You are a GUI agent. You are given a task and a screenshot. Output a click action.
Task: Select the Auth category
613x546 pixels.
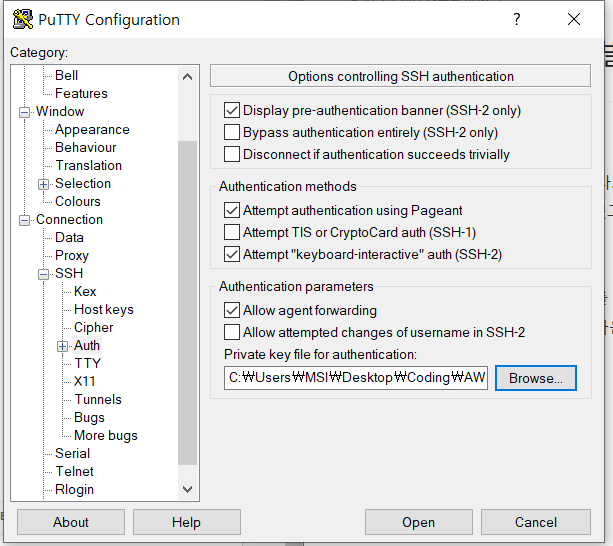pyautogui.click(x=87, y=345)
